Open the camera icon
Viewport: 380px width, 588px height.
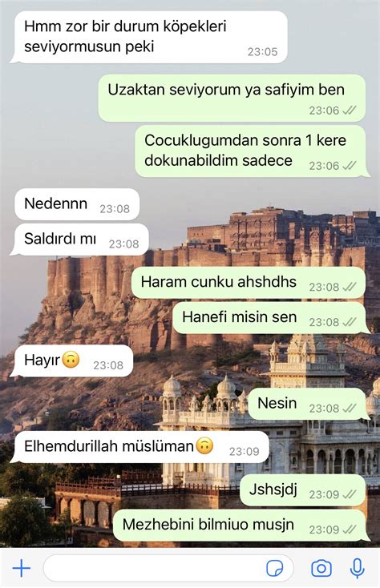pos(321,569)
